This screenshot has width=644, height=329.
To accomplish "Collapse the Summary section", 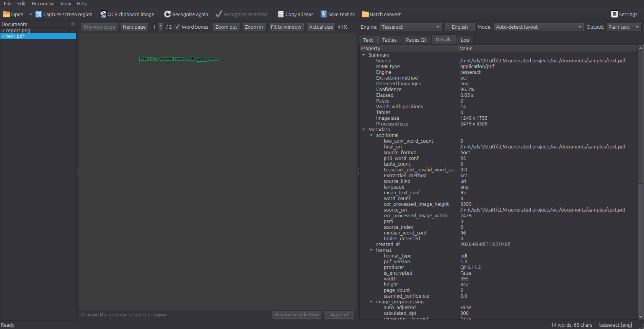I will tap(364, 55).
